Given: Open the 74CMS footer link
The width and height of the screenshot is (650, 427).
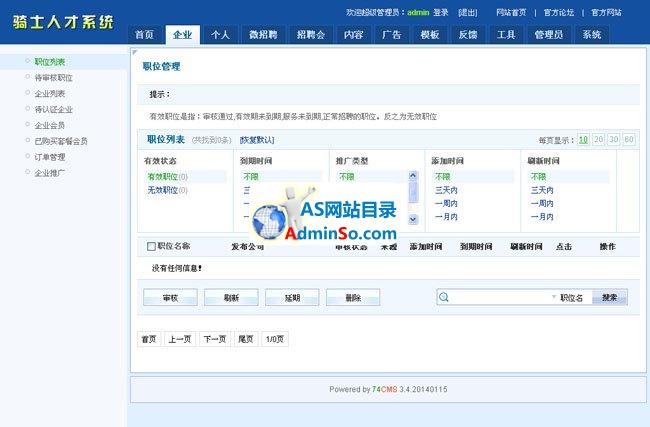Looking at the screenshot, I should (x=385, y=389).
